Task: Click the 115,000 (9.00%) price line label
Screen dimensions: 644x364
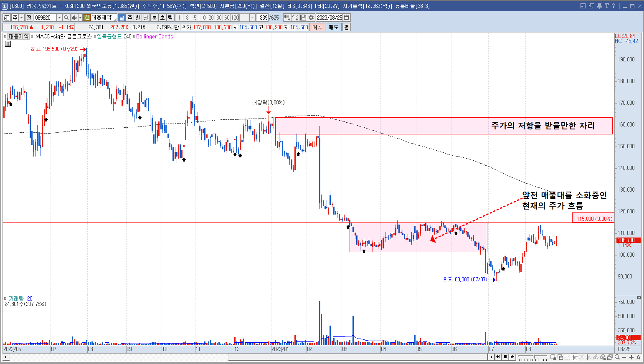Action: pos(593,218)
